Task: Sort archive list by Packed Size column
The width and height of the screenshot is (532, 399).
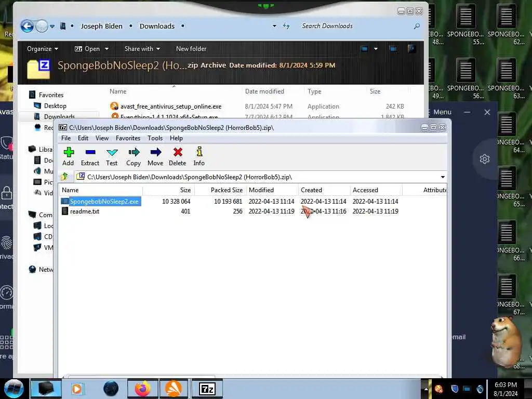Action: (x=219, y=190)
